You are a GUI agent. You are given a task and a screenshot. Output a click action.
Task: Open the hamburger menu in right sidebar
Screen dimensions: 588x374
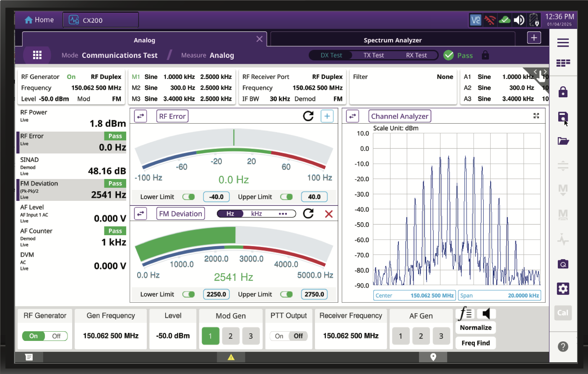[563, 42]
